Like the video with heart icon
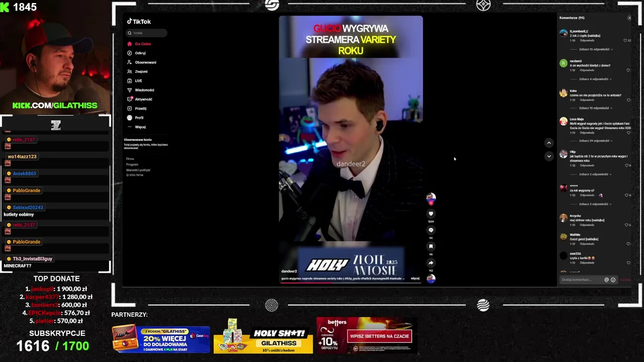The height and width of the screenshot is (362, 644). (x=431, y=214)
